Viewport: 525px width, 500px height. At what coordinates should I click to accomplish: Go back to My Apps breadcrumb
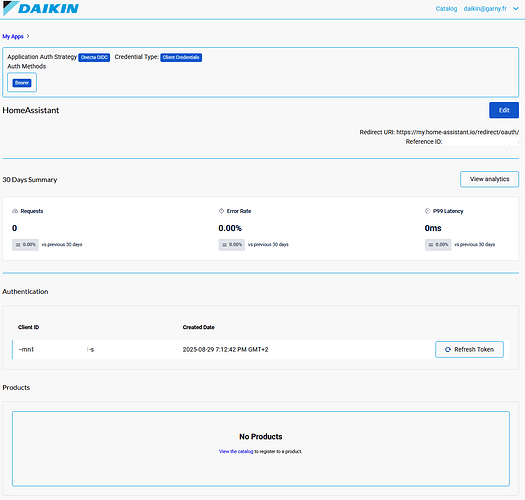point(13,36)
